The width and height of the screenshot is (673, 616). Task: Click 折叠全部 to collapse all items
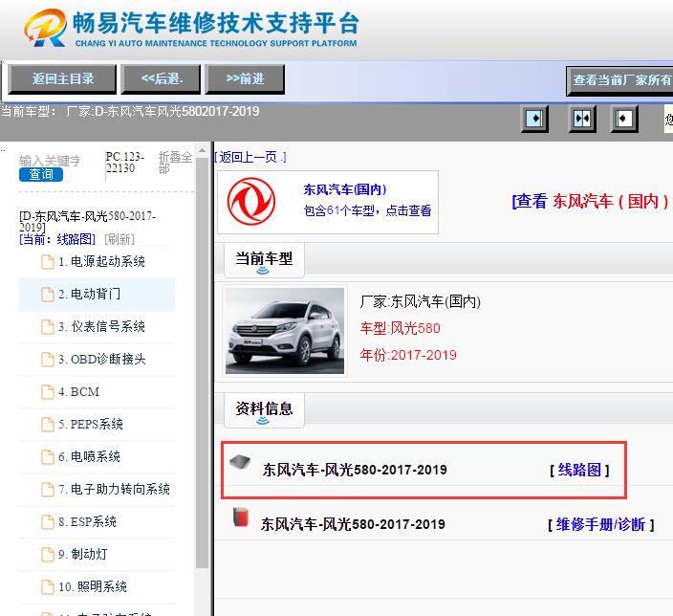175,163
